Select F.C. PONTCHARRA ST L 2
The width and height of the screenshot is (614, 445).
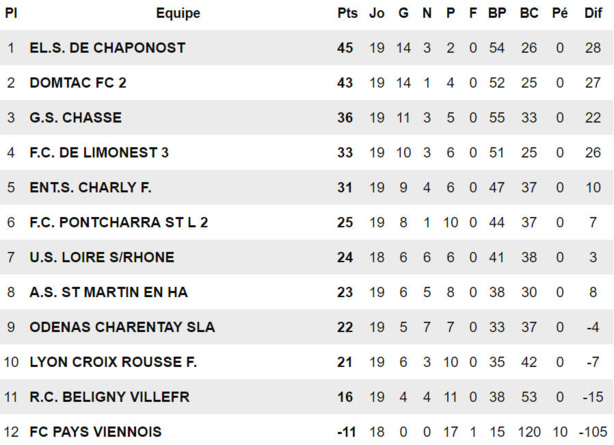[119, 222]
